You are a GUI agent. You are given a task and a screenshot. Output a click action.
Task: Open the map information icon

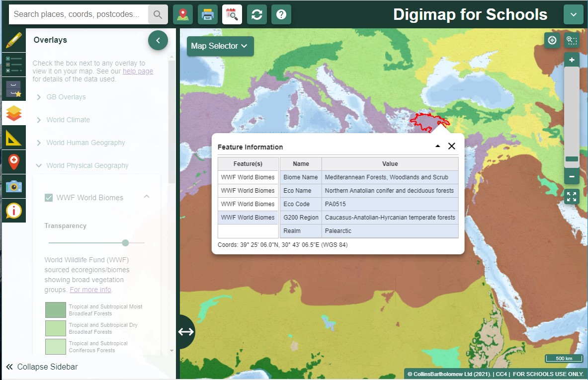click(13, 211)
